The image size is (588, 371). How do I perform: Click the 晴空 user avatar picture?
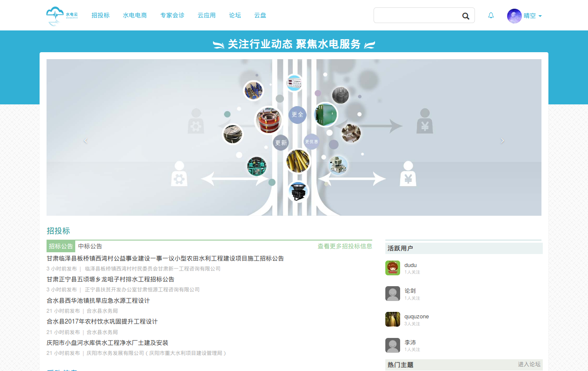click(x=514, y=16)
